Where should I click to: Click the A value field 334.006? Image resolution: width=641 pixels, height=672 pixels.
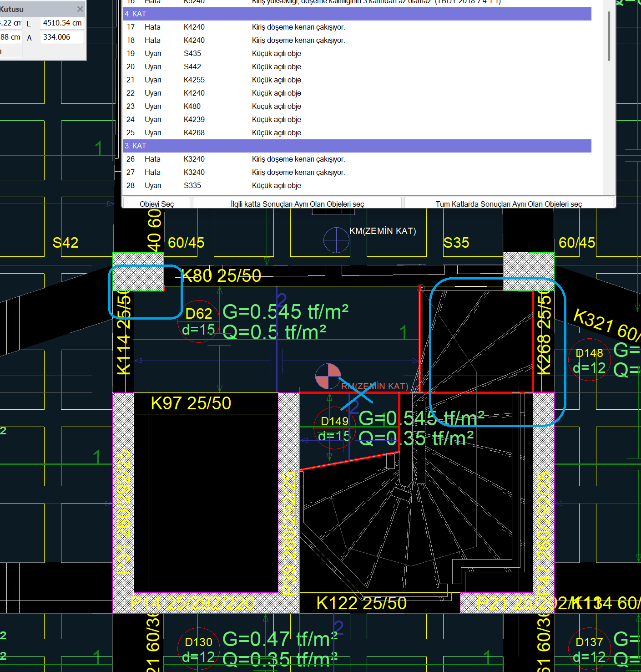(x=62, y=37)
